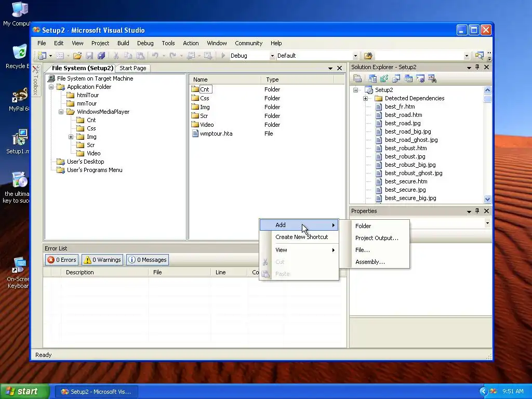Open User Interface Editor icon in Solution Explorer

[x=408, y=79]
